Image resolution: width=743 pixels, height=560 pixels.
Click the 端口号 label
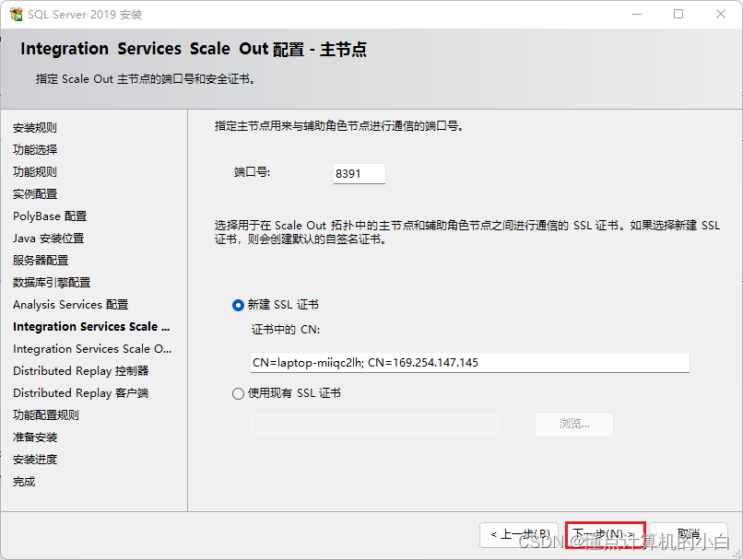[x=252, y=172]
